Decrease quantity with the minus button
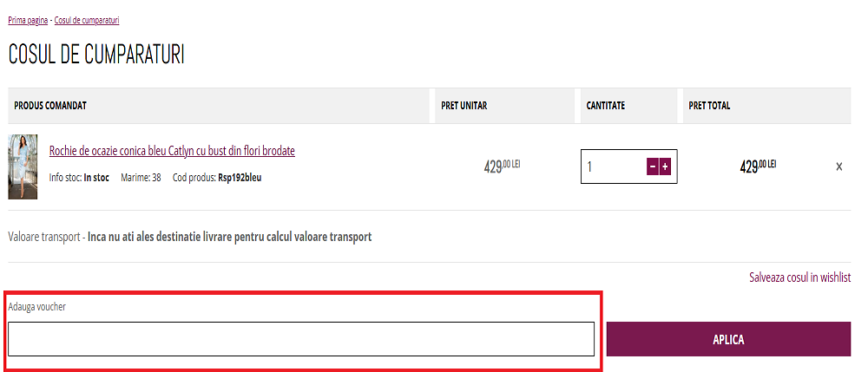 coord(652,166)
